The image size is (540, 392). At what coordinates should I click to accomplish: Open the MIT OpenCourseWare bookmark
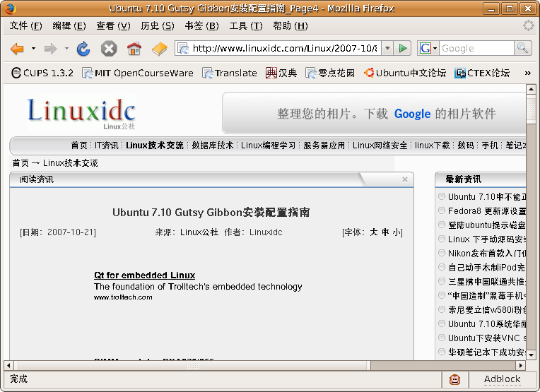click(x=138, y=73)
